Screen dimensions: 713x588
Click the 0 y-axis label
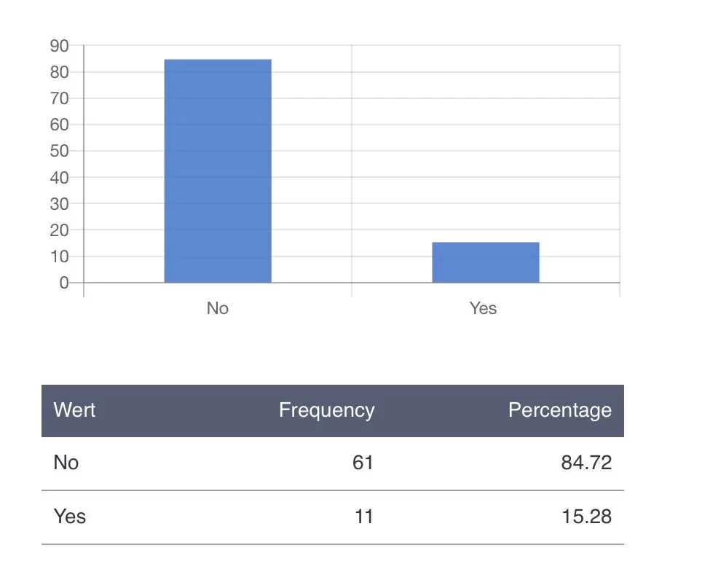tap(64, 283)
